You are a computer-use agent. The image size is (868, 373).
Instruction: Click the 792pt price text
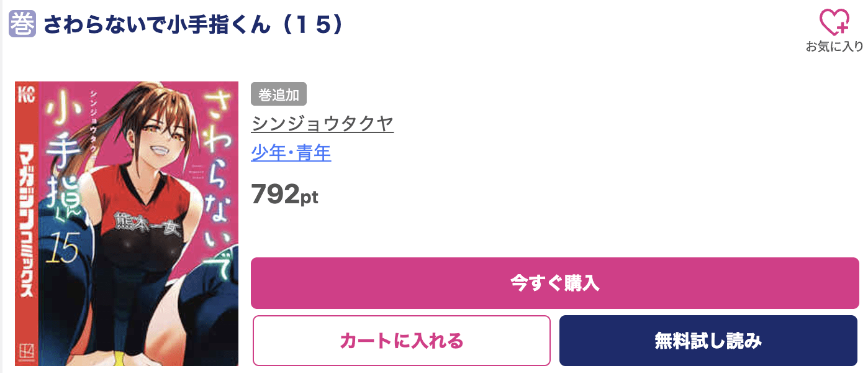coord(284,195)
